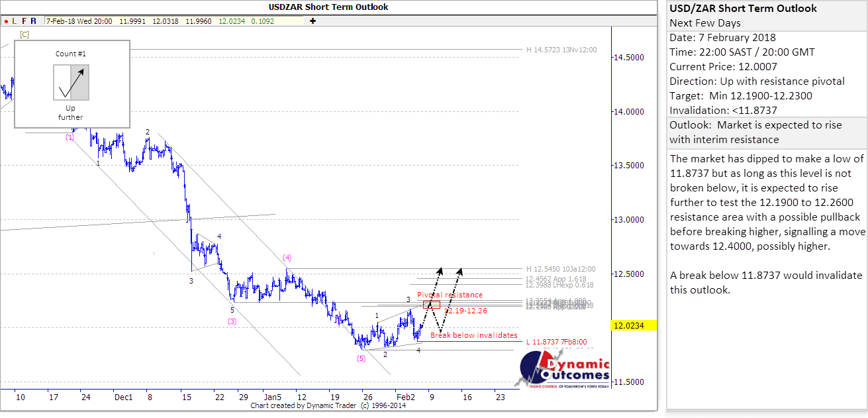
Task: Click the [C] wave label
Action: [x=24, y=34]
